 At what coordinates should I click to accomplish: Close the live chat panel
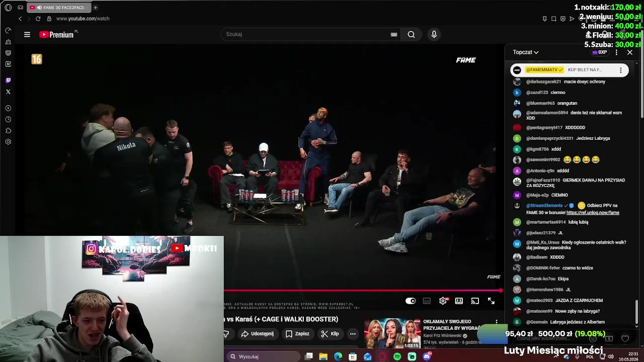[x=630, y=52]
